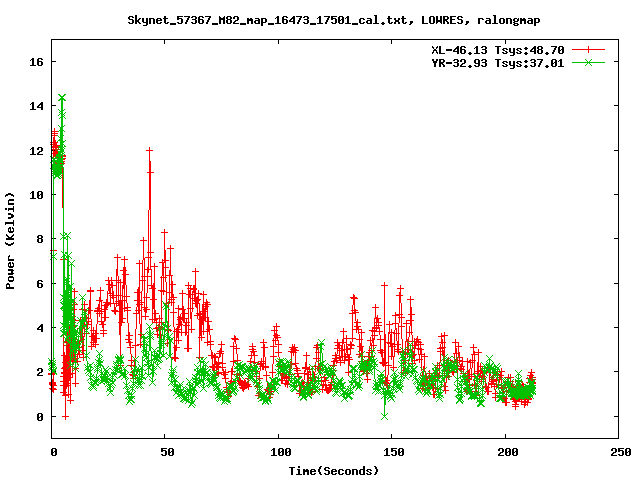Screen dimensions: 640x480
Task: Click the green legend line sample
Action: pyautogui.click(x=588, y=62)
